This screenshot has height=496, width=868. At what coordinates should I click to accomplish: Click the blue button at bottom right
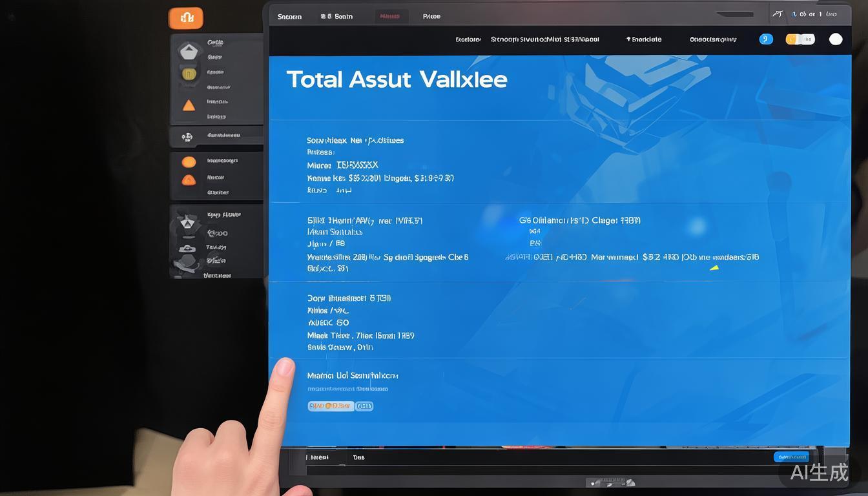point(791,457)
